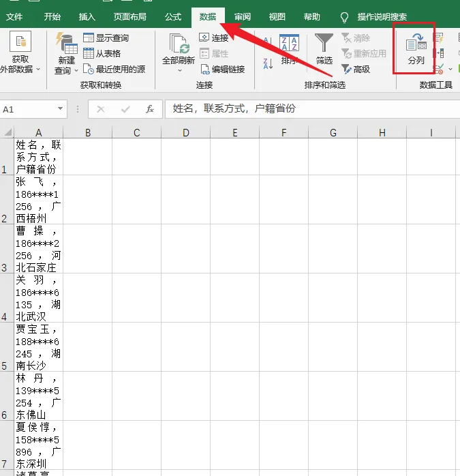Click the Data Validation icon
460x476 pixels.
(x=439, y=69)
